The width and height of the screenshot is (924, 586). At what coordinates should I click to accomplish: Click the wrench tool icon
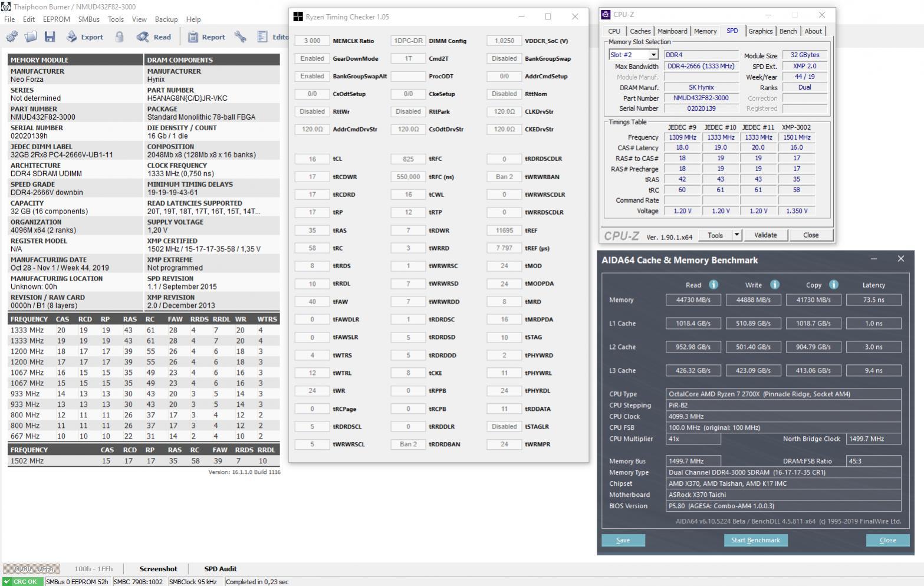(x=240, y=37)
